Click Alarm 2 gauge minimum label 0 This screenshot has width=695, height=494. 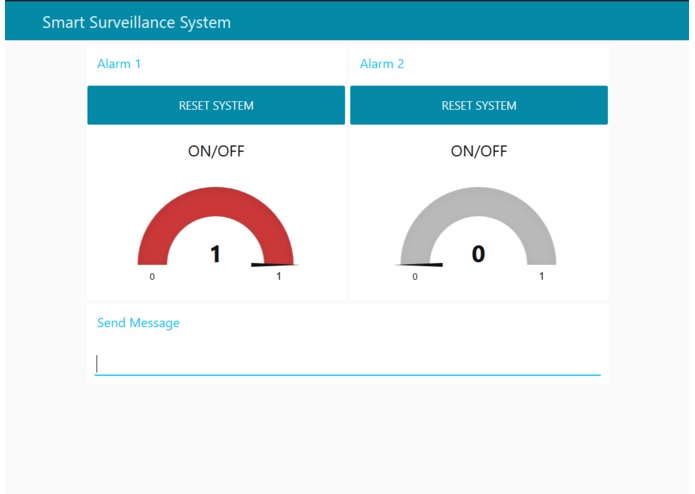(415, 277)
